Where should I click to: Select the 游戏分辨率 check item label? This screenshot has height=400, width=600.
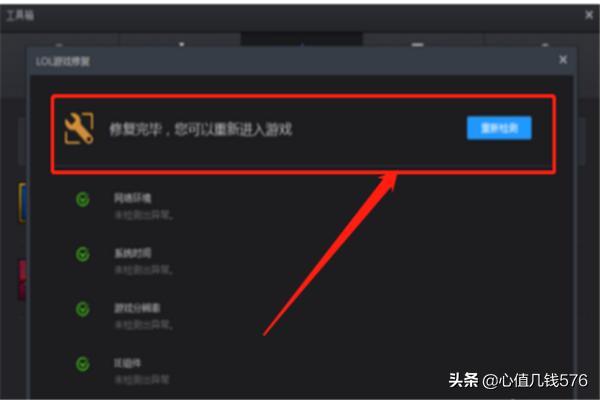137,308
